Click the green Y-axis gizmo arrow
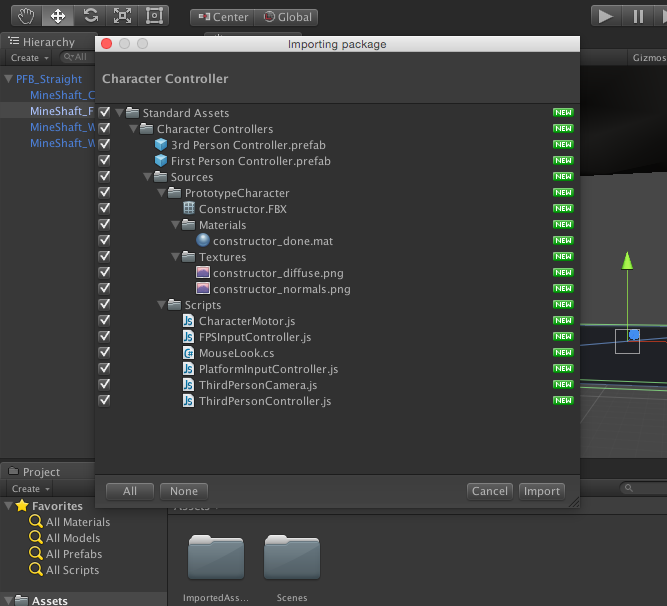The width and height of the screenshot is (667, 606). pyautogui.click(x=627, y=260)
